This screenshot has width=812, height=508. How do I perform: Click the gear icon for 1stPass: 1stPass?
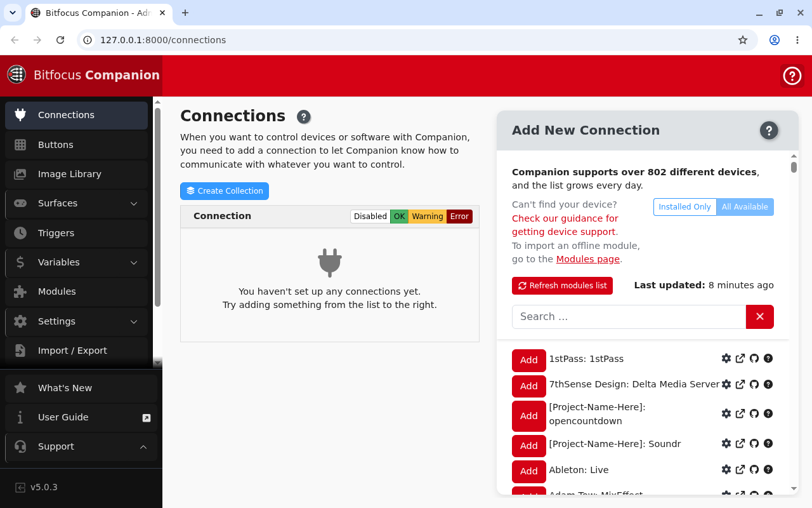click(x=726, y=358)
